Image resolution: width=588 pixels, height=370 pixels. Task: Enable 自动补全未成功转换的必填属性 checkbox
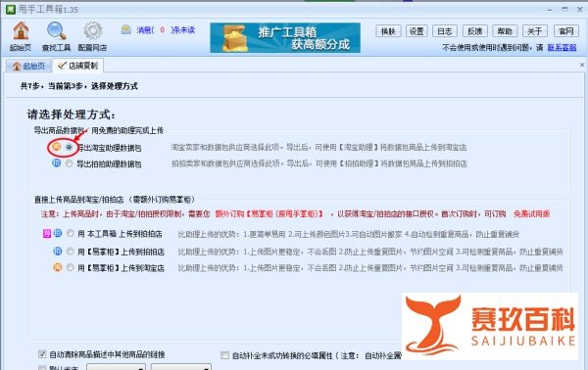[x=224, y=355]
